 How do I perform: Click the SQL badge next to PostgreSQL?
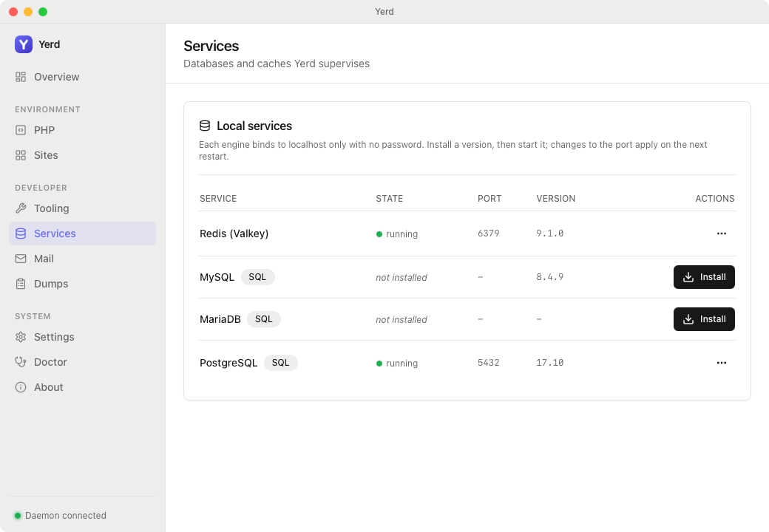coord(280,363)
